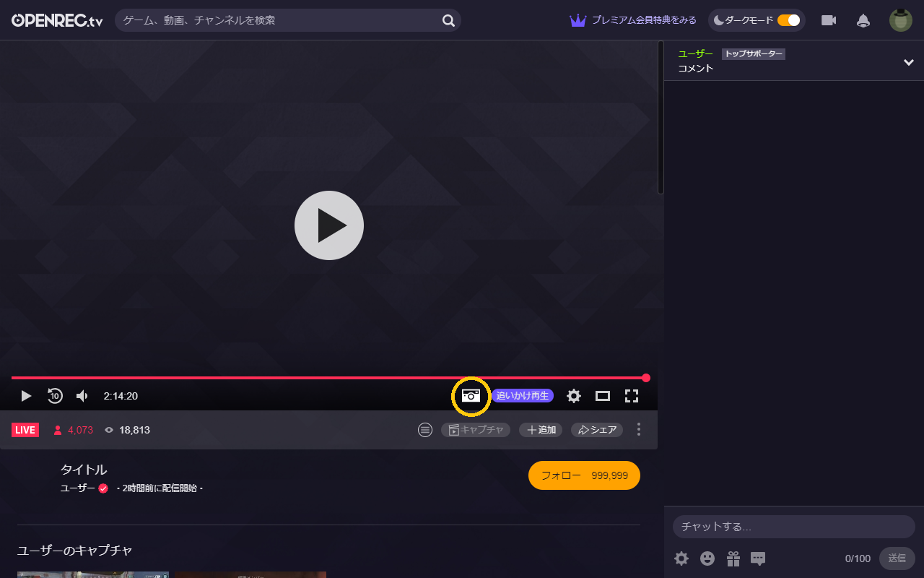The height and width of the screenshot is (578, 924).
Task: Click the 追いかけ再生 button
Action: pos(523,396)
